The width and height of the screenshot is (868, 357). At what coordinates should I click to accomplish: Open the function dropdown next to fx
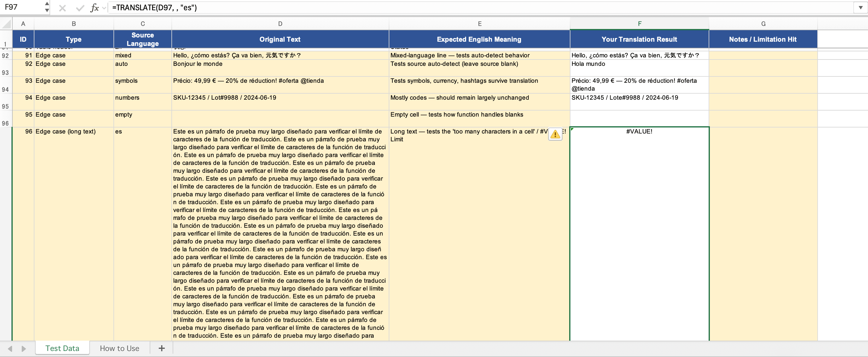[104, 8]
